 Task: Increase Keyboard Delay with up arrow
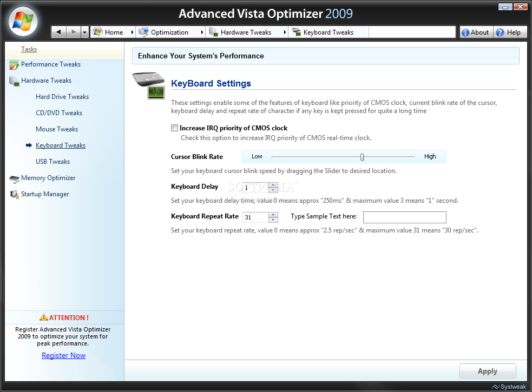pyautogui.click(x=273, y=185)
